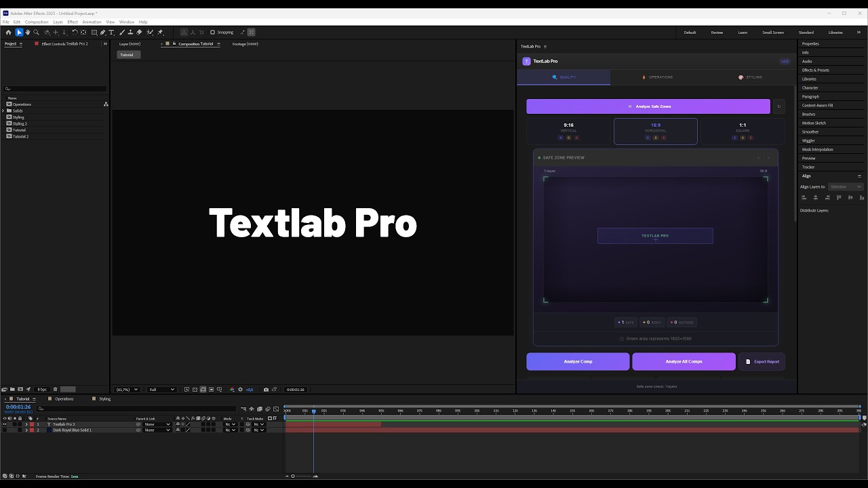Align layers to bottom edge
Screen dimensions: 868x488
(861, 197)
